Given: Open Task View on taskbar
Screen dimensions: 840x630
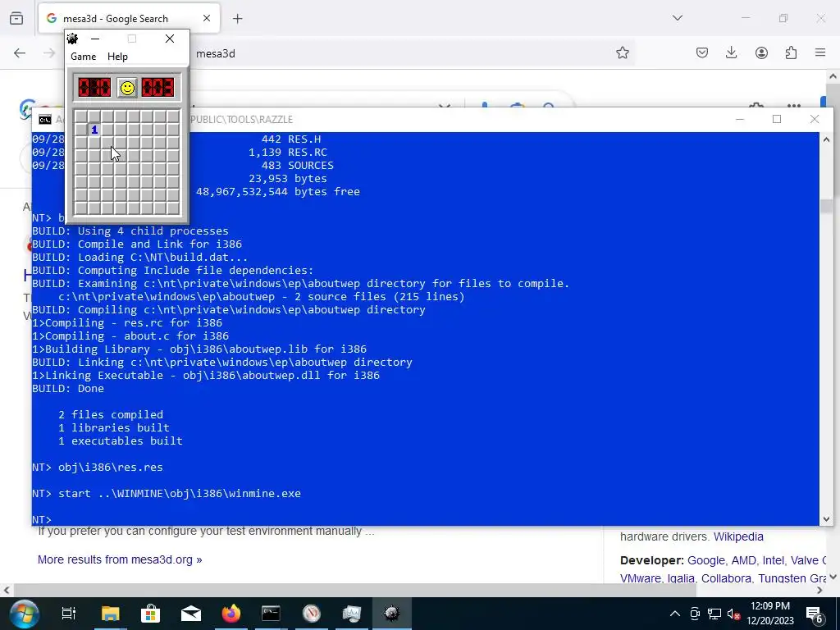Looking at the screenshot, I should [69, 614].
